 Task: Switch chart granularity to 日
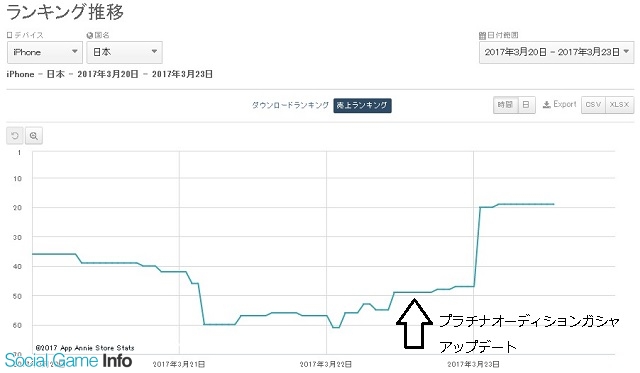point(527,105)
